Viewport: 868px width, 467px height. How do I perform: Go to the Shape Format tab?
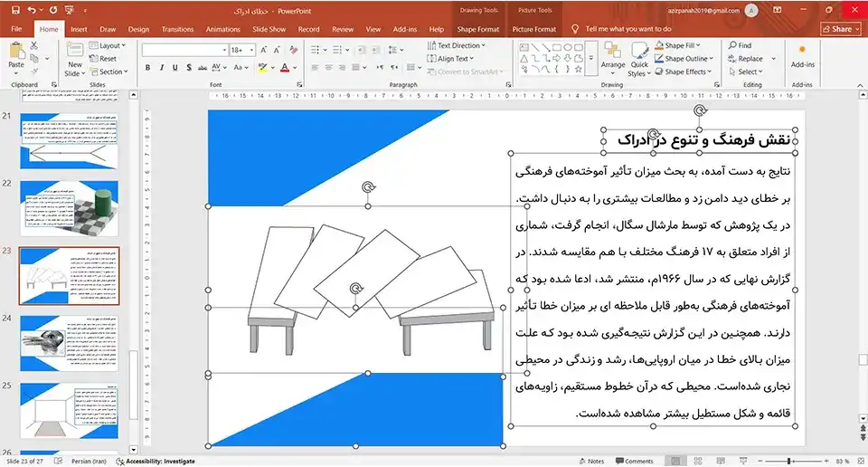click(477, 29)
